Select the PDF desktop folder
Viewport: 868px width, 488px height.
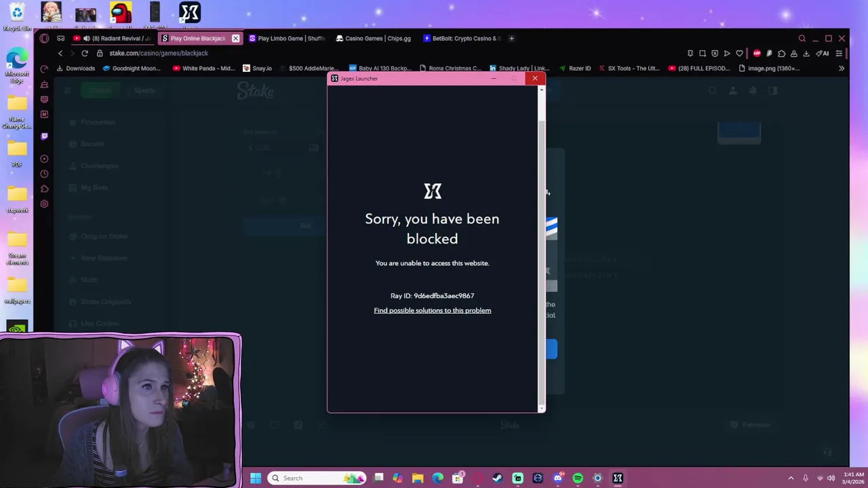click(x=17, y=153)
